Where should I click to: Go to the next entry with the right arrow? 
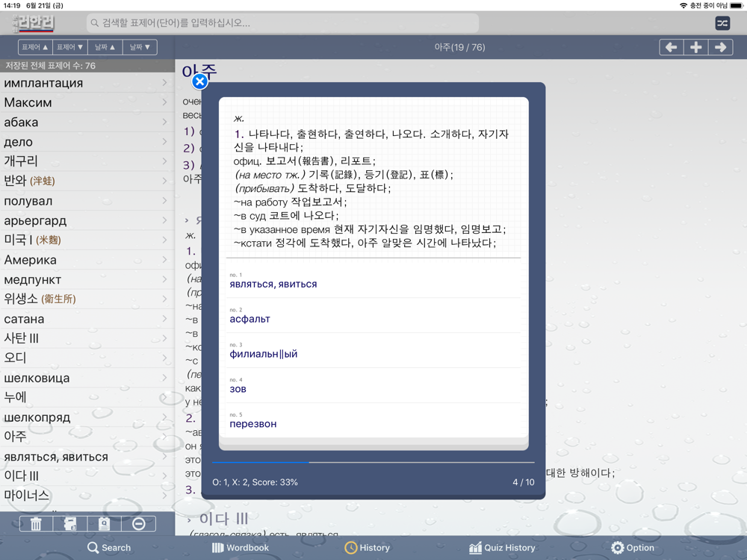tap(721, 47)
